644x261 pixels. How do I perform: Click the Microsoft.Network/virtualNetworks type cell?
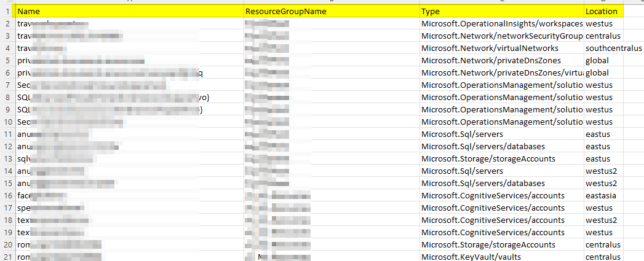[x=501, y=48]
